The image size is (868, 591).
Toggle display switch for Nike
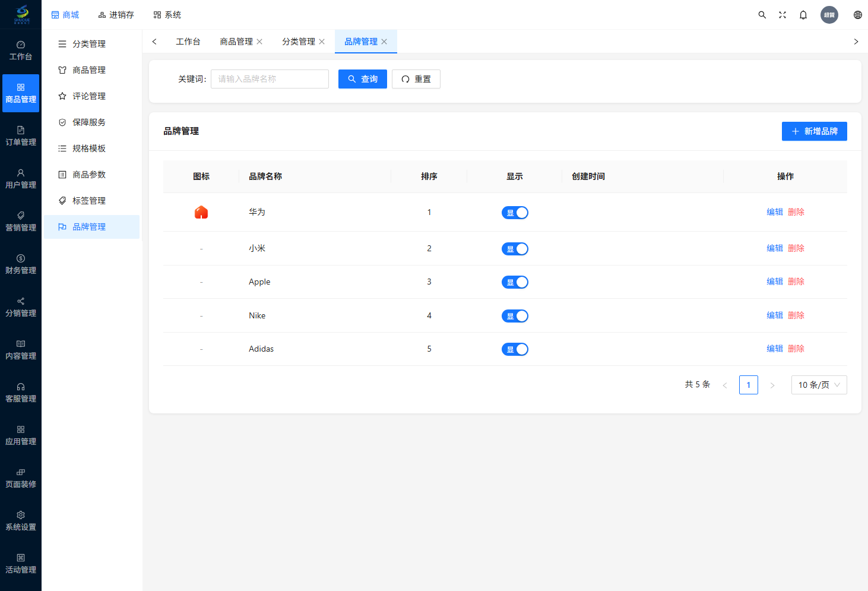(515, 316)
